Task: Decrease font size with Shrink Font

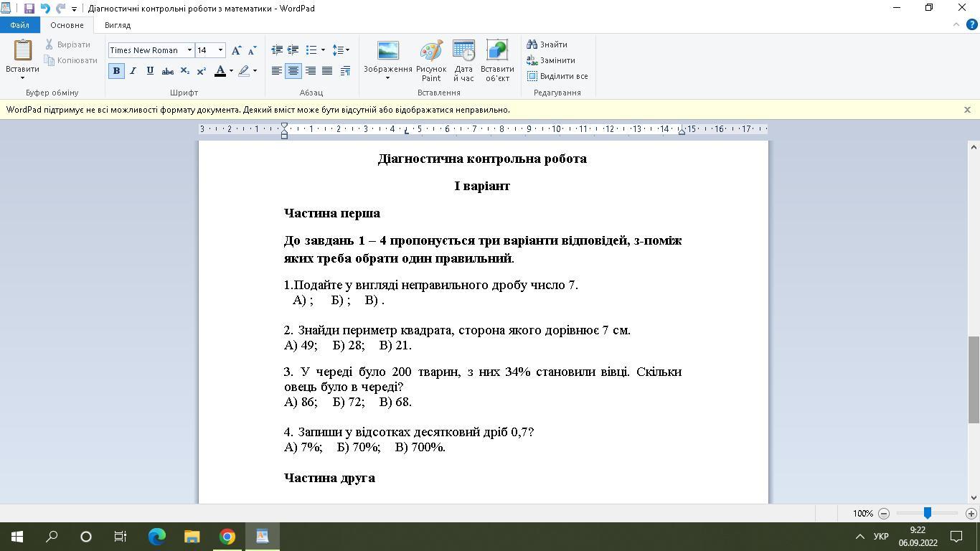Action: click(251, 50)
